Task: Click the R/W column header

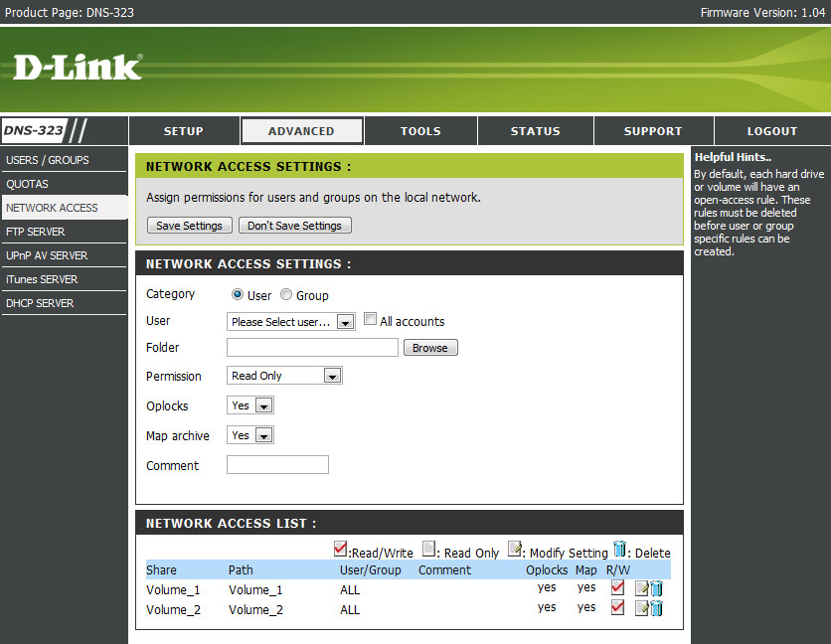Action: [618, 570]
